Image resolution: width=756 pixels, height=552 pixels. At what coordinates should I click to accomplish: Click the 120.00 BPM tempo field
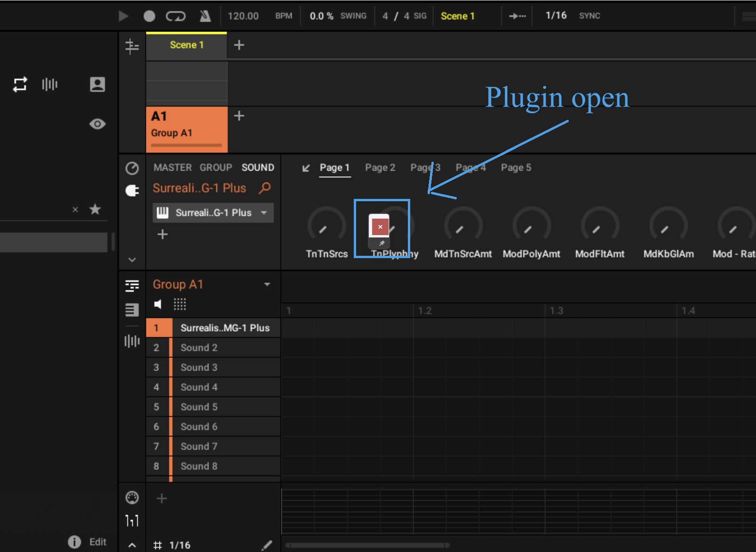(243, 16)
